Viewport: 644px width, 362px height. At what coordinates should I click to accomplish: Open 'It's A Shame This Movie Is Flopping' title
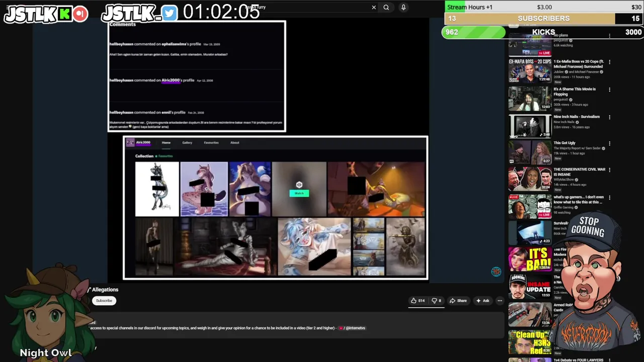click(575, 92)
